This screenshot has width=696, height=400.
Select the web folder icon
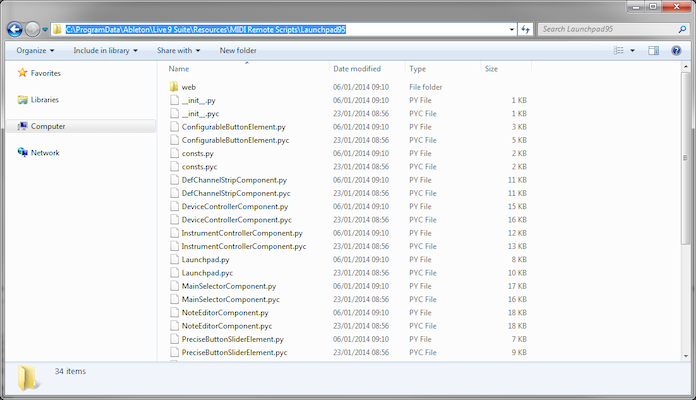pos(173,88)
